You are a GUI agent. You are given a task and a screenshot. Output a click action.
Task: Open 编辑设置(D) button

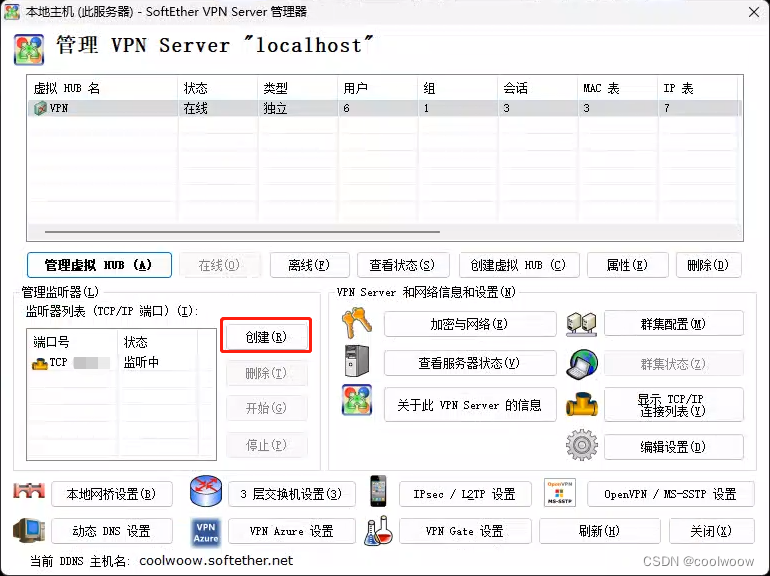coord(674,447)
